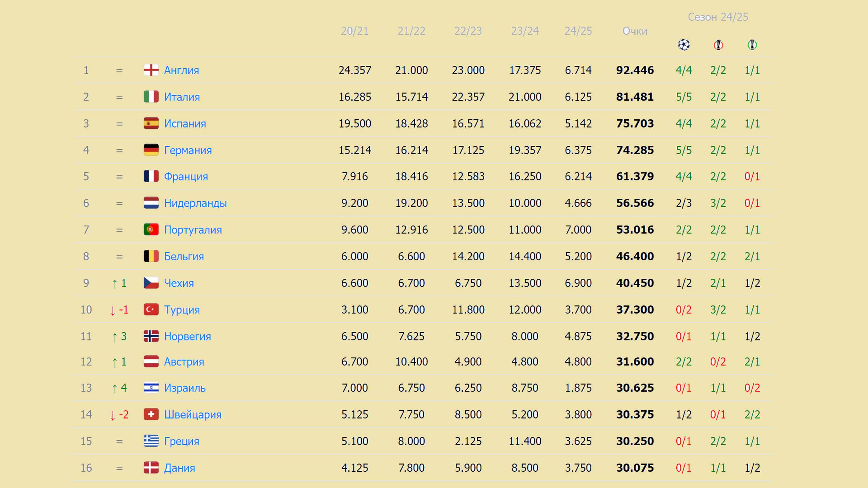Open the Нидерланды country link
Viewport: 868px width, 488px height.
click(195, 203)
